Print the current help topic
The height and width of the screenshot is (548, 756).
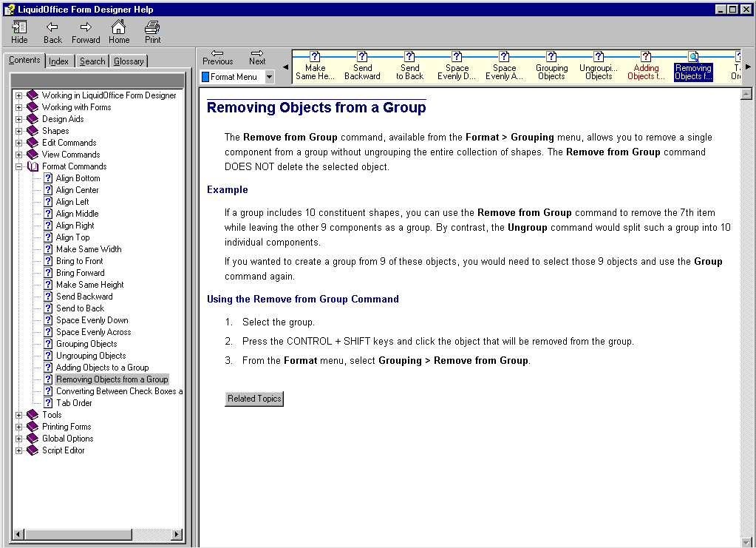(x=152, y=33)
